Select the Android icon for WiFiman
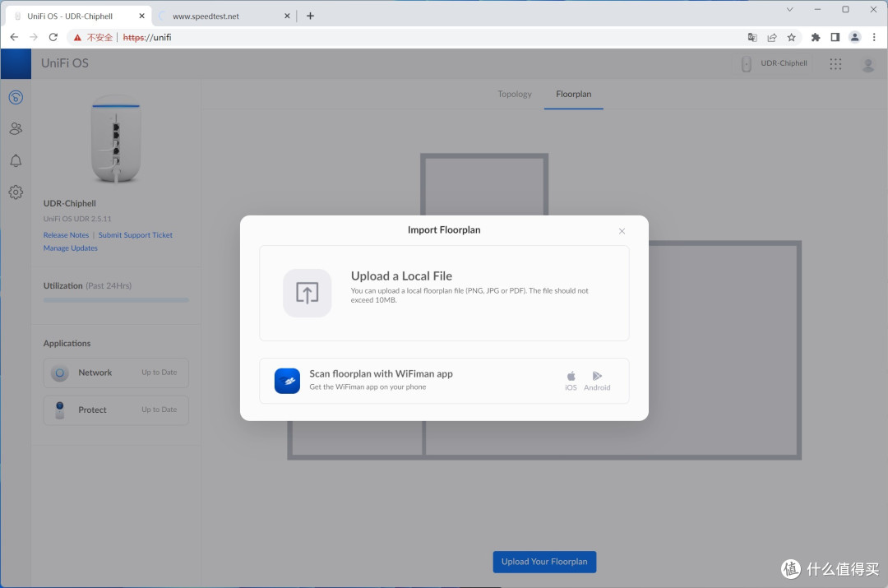 pyautogui.click(x=597, y=377)
